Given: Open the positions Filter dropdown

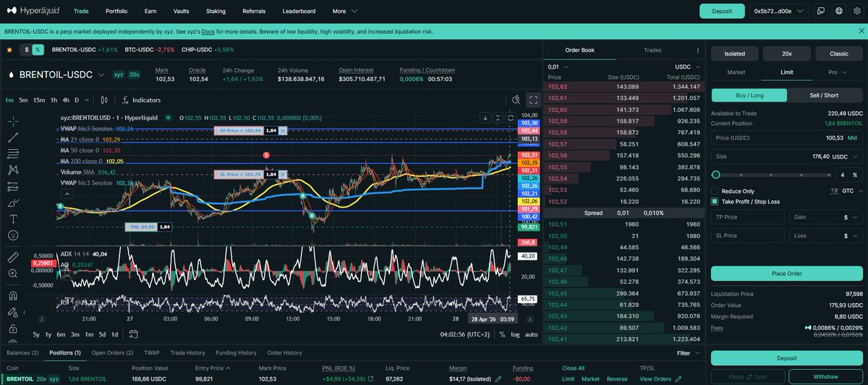Looking at the screenshot, I should pyautogui.click(x=688, y=353).
